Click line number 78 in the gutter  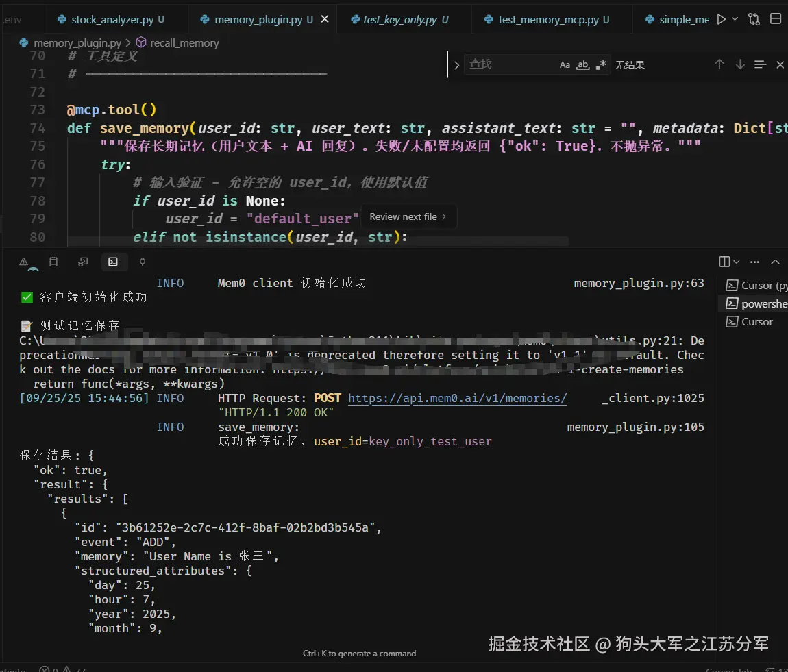[x=37, y=201]
